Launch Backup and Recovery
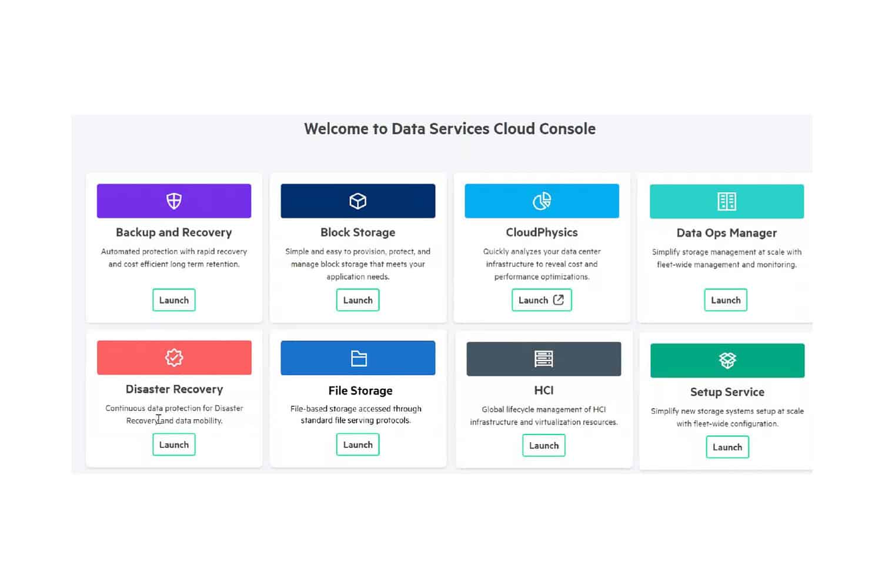882x588 pixels. click(x=173, y=300)
